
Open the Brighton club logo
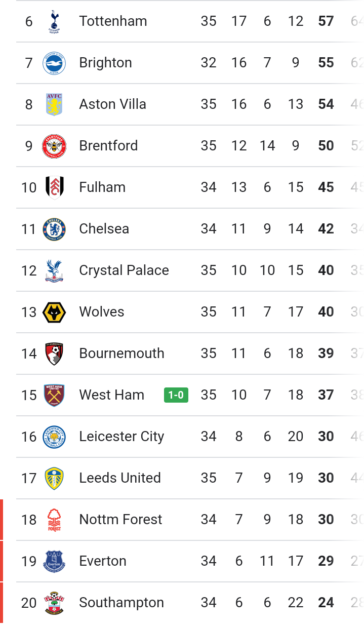(x=54, y=63)
